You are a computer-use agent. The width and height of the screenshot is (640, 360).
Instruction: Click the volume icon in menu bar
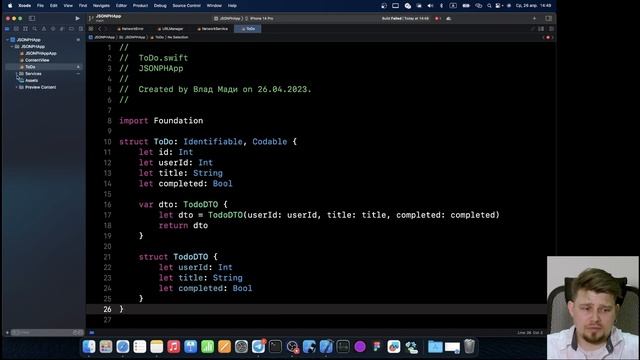tap(430, 6)
